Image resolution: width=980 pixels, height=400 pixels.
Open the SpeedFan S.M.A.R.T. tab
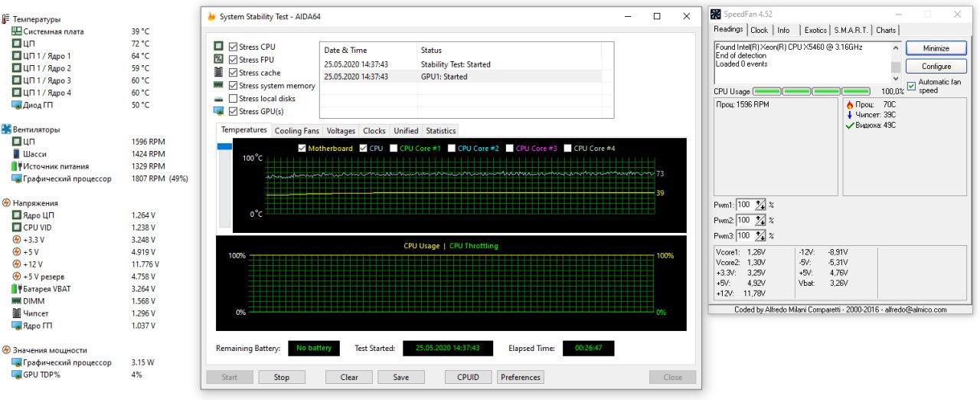click(851, 30)
